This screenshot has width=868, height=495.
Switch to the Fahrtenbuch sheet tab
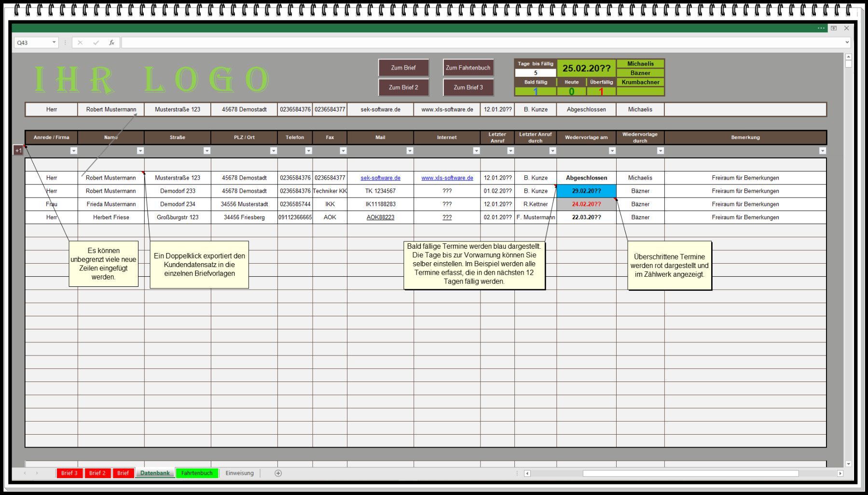point(197,473)
